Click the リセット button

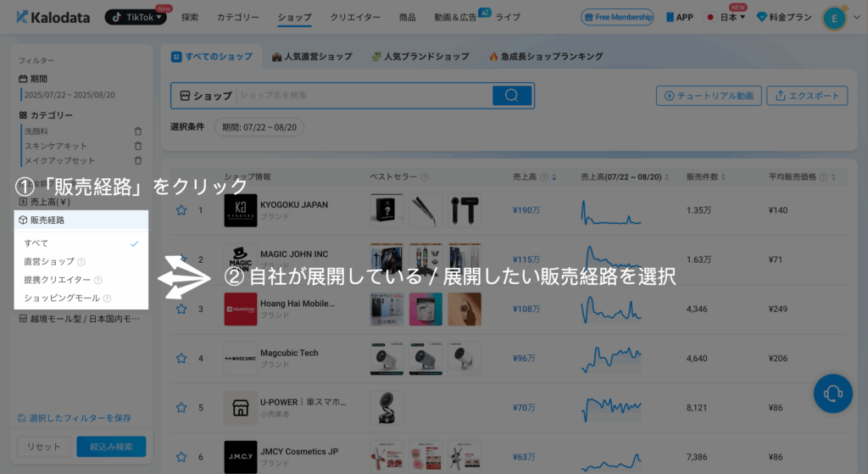(x=44, y=446)
